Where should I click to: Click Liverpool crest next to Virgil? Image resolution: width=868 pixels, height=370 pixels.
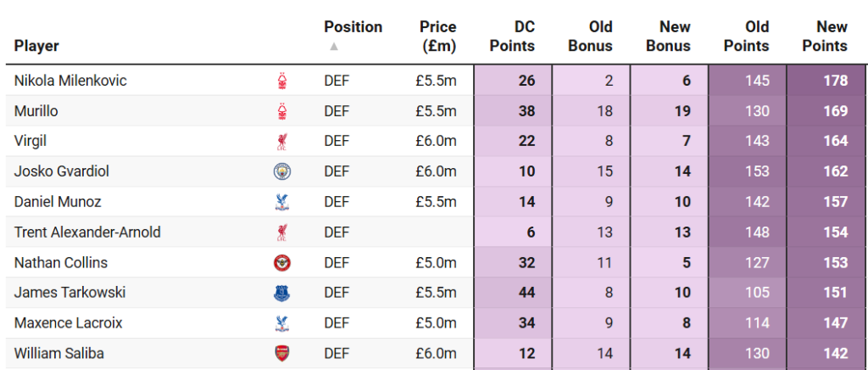[282, 141]
